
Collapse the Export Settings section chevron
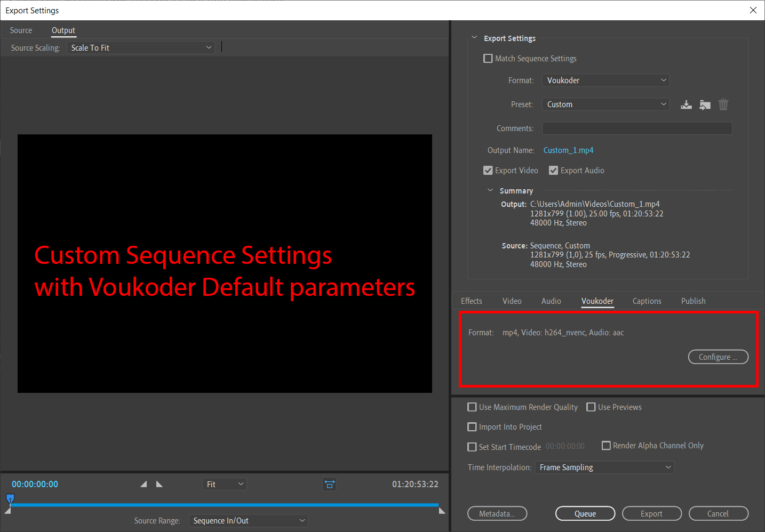tap(474, 38)
